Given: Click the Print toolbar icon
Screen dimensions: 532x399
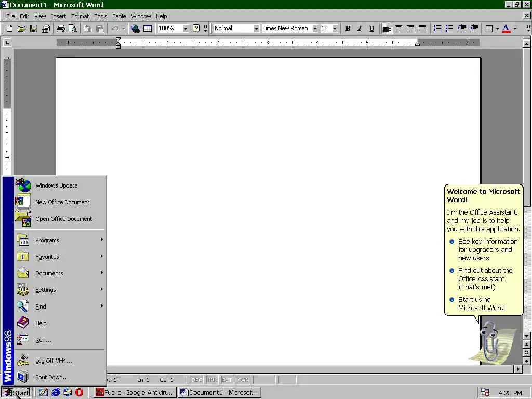Looking at the screenshot, I should click(61, 29).
